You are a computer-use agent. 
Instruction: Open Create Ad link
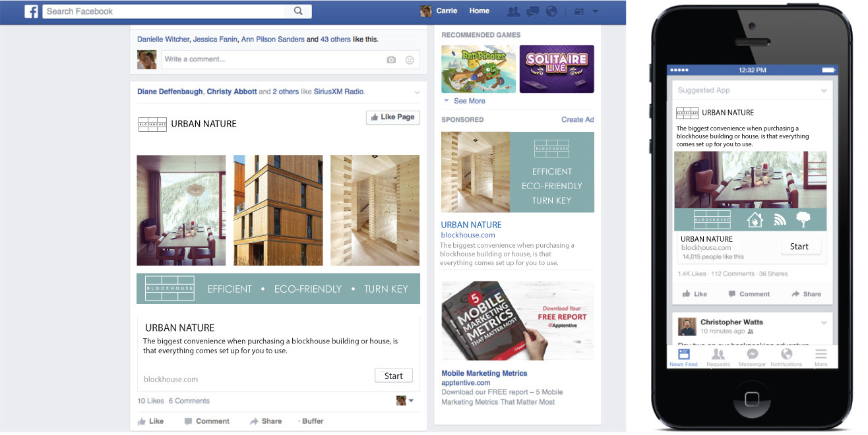578,119
